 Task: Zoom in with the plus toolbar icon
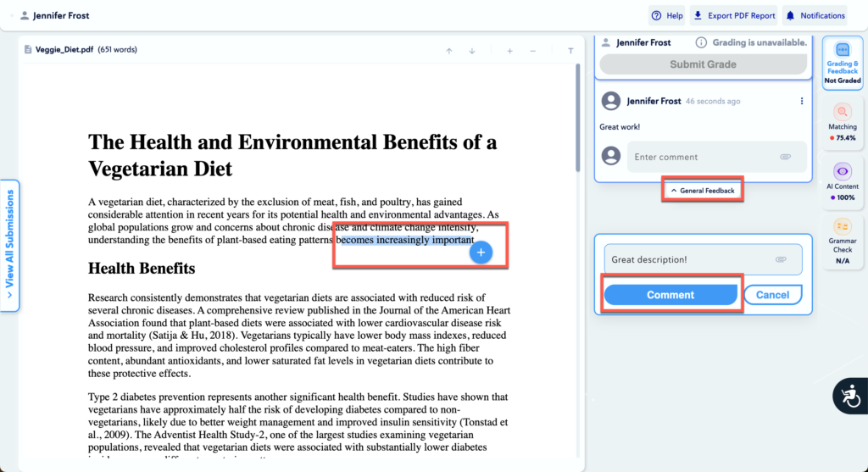click(x=509, y=51)
